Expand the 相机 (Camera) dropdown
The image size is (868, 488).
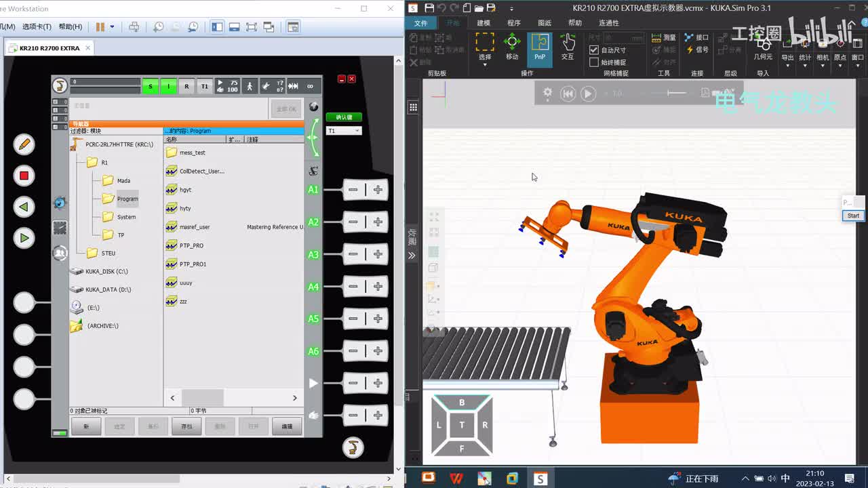click(823, 65)
